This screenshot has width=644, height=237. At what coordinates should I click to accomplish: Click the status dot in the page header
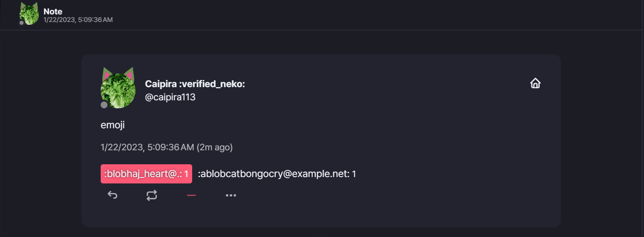click(22, 23)
